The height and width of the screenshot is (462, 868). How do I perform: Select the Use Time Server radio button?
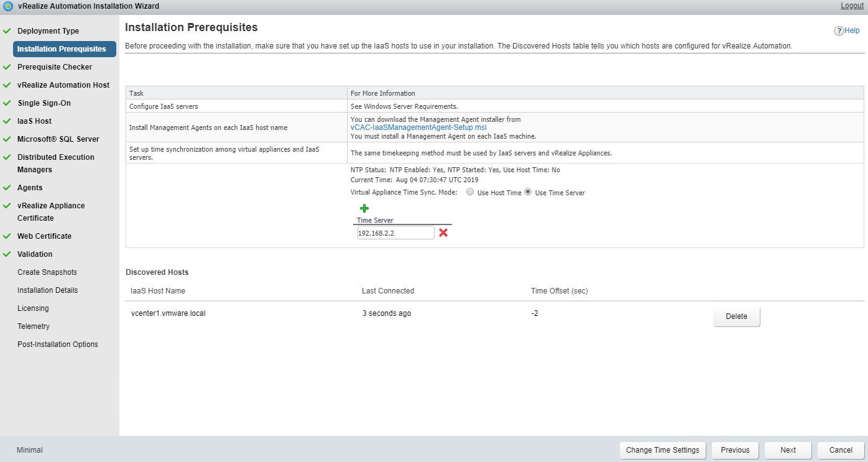[x=528, y=192]
